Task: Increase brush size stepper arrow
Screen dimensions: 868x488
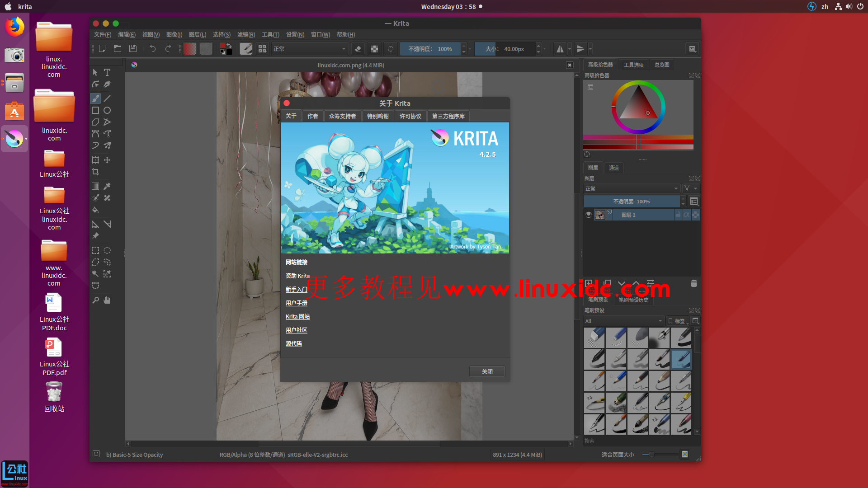Action: coord(538,46)
